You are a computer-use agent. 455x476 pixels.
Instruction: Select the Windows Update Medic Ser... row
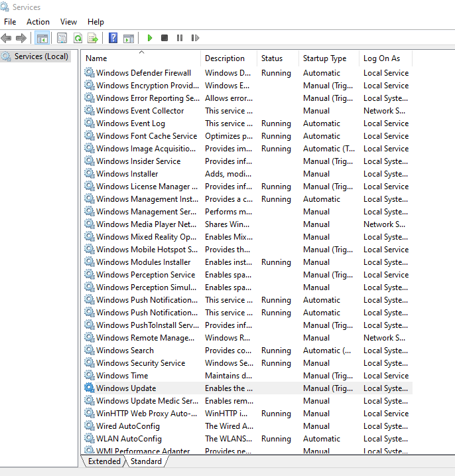[x=248, y=401]
